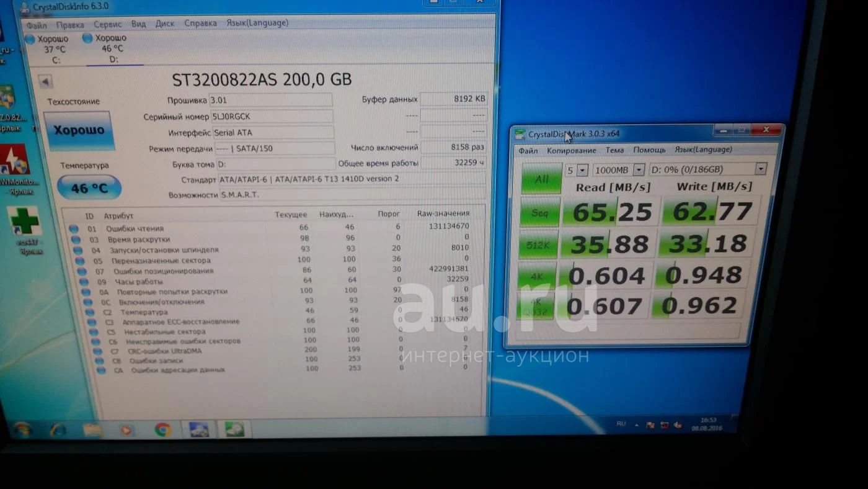The image size is (868, 489).
Task: Click the CrystalDiskMark title bar icon
Action: [x=520, y=134]
